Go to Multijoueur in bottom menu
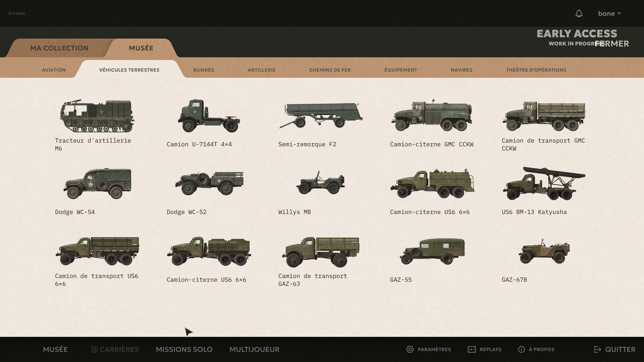The width and height of the screenshot is (644, 362). pos(254,349)
